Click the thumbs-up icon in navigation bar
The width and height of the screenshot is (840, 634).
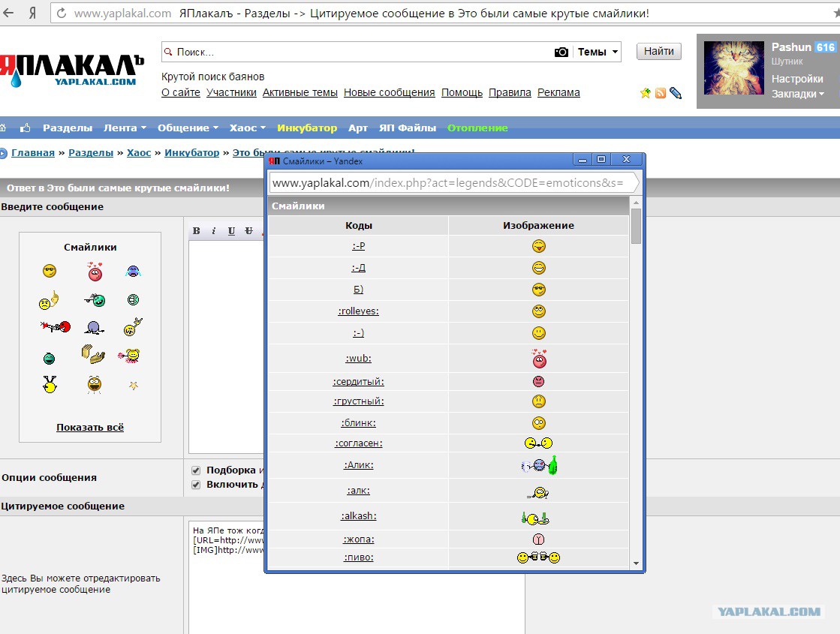[26, 128]
